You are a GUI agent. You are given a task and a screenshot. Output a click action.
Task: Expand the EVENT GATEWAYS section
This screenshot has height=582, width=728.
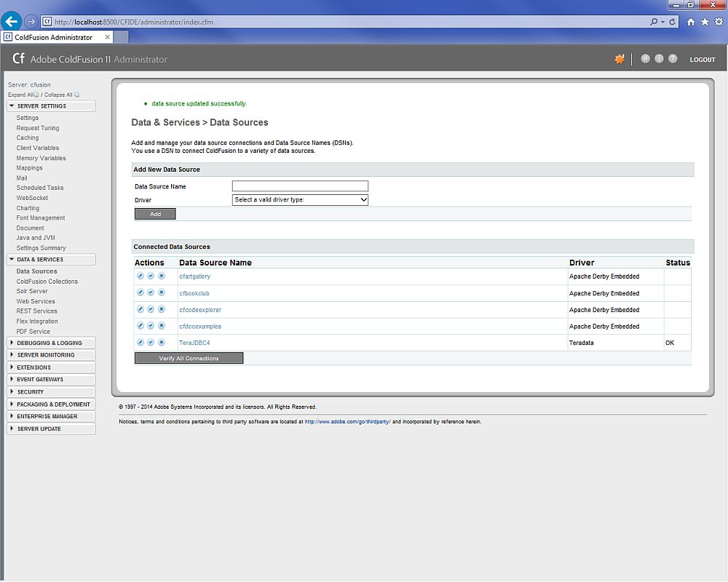tap(51, 379)
